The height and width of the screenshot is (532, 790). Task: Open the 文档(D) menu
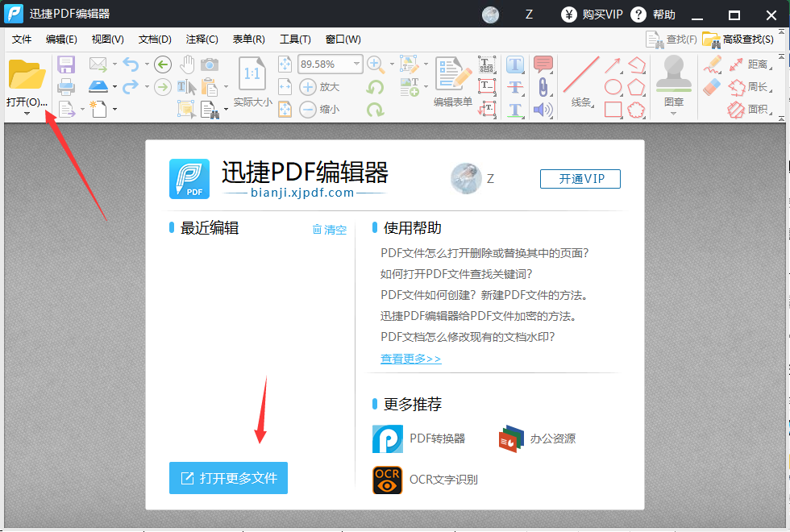click(x=155, y=39)
